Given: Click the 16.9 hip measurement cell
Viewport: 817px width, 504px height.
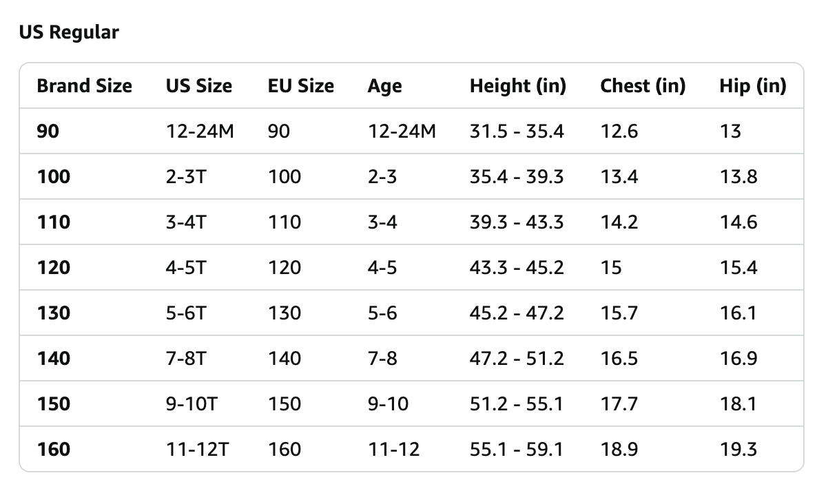Looking at the screenshot, I should pyautogui.click(x=738, y=358).
